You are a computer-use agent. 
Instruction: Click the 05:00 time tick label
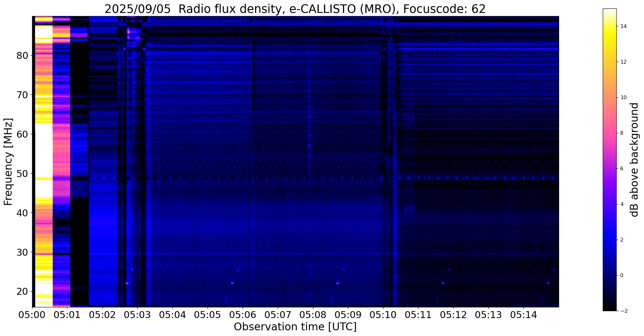[32, 315]
